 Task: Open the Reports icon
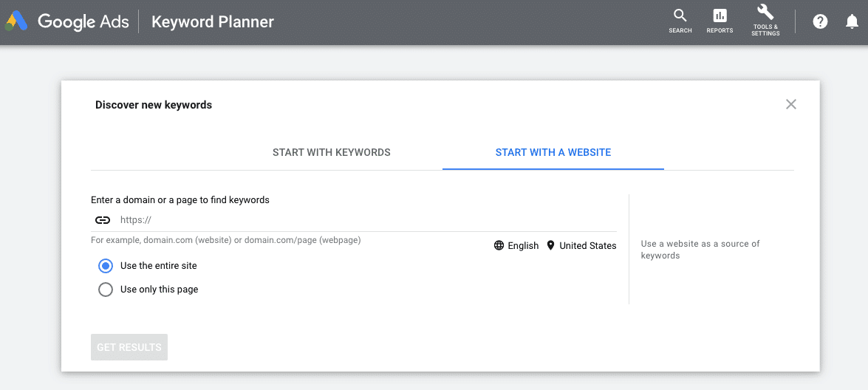point(720,21)
